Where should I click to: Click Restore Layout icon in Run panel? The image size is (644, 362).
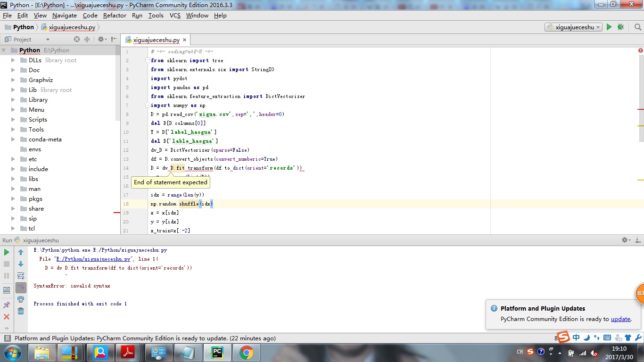pos(7,290)
